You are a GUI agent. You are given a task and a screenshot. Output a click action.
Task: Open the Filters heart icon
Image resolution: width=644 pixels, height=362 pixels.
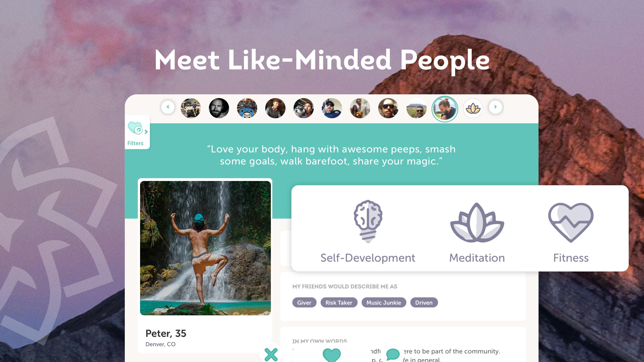[135, 128]
